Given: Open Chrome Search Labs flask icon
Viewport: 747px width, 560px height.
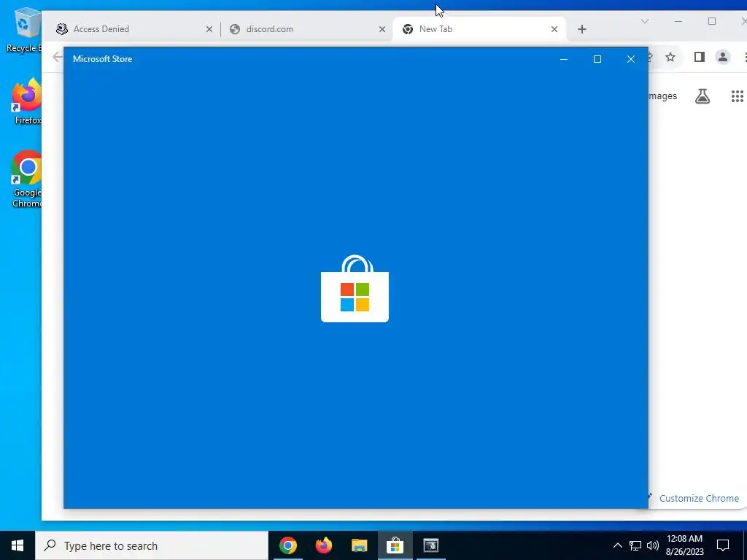Looking at the screenshot, I should click(x=703, y=96).
